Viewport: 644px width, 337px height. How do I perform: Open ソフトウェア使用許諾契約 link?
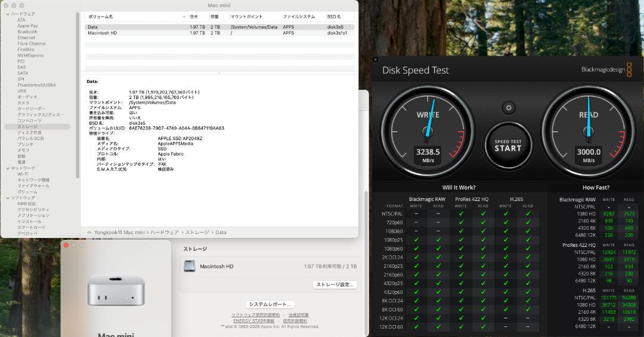pyautogui.click(x=255, y=315)
